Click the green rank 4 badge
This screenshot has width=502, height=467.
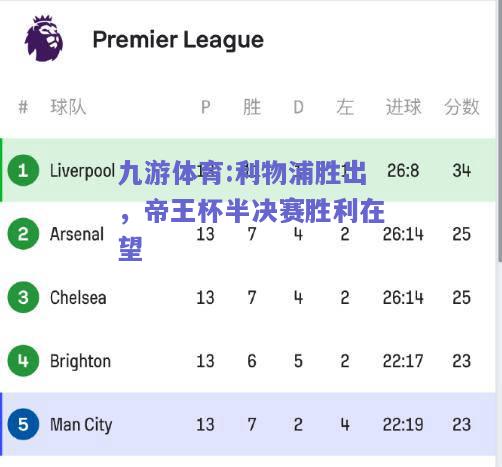click(23, 361)
